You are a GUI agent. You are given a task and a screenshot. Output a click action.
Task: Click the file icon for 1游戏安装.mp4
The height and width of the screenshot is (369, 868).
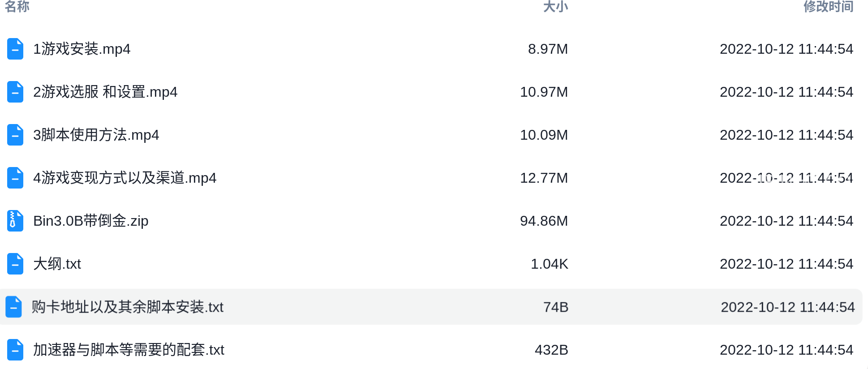click(15, 49)
